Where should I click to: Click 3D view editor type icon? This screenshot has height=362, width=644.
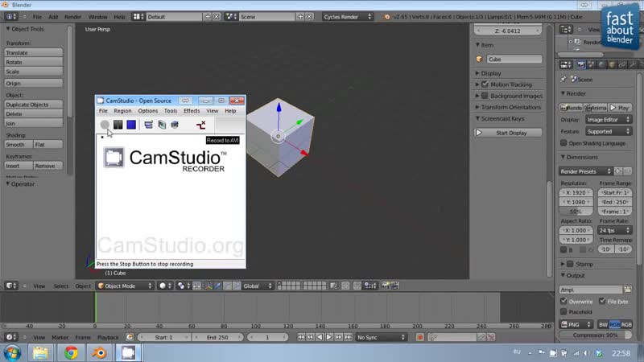point(11,286)
